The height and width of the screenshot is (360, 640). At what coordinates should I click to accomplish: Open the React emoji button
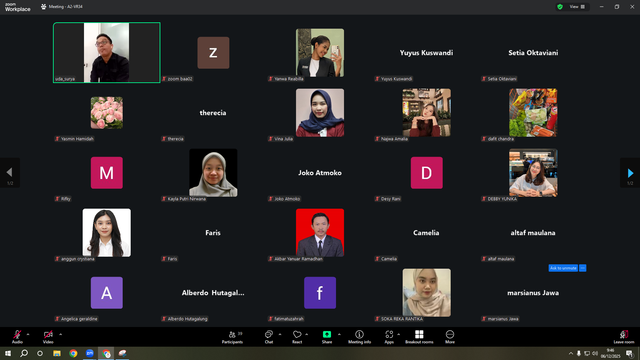coord(297,337)
